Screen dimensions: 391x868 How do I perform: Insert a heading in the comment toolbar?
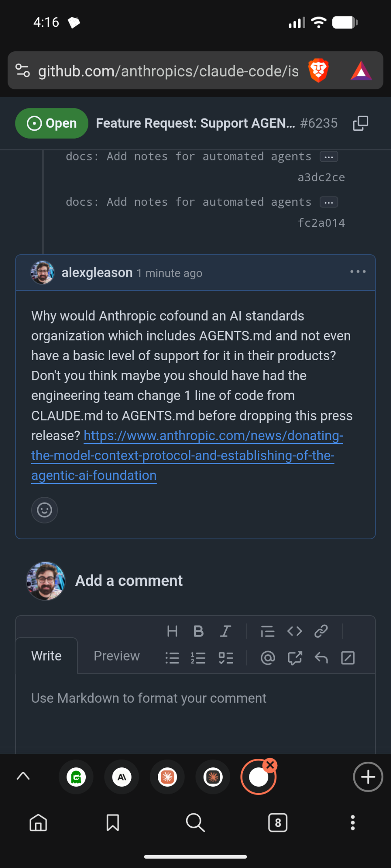click(172, 631)
